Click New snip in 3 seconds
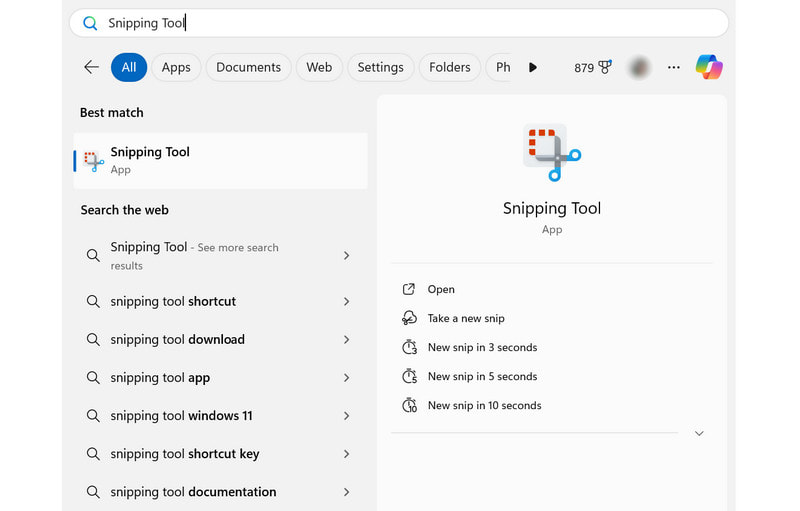Screen dimensions: 800x511 tap(482, 347)
